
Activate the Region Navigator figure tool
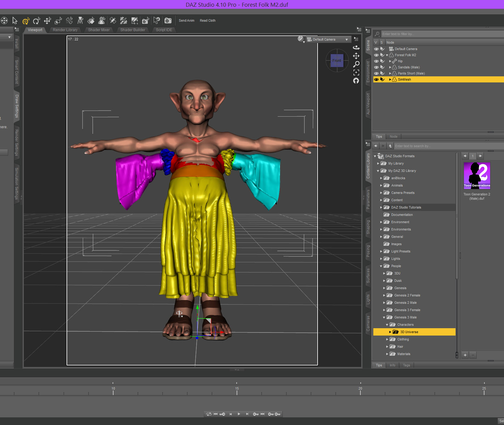click(x=102, y=20)
